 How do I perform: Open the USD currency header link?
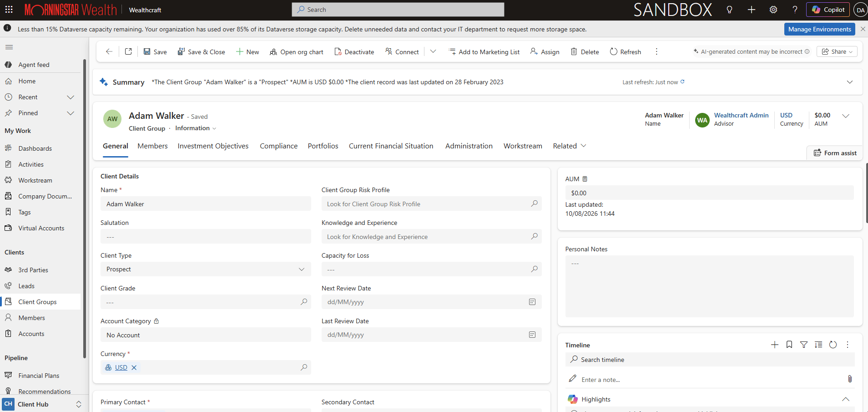[786, 115]
